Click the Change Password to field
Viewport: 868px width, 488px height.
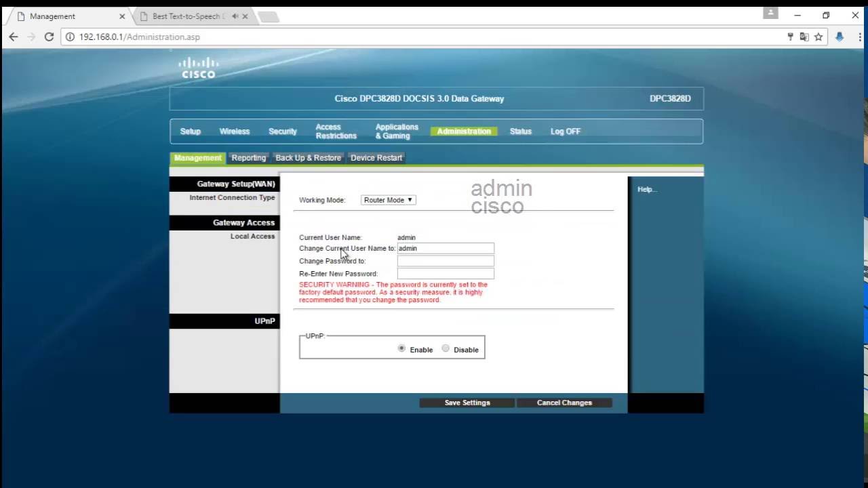point(446,261)
